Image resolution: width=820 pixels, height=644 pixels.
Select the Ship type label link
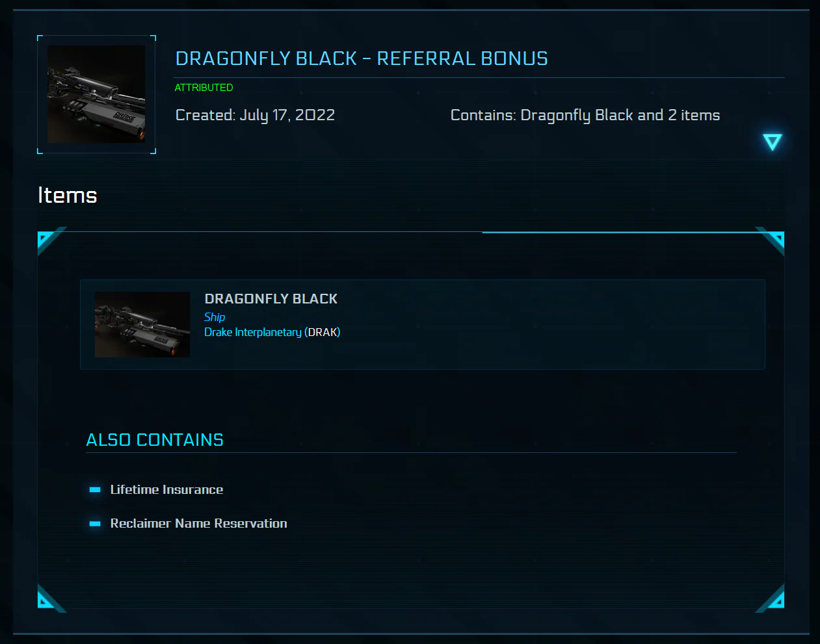pos(215,317)
